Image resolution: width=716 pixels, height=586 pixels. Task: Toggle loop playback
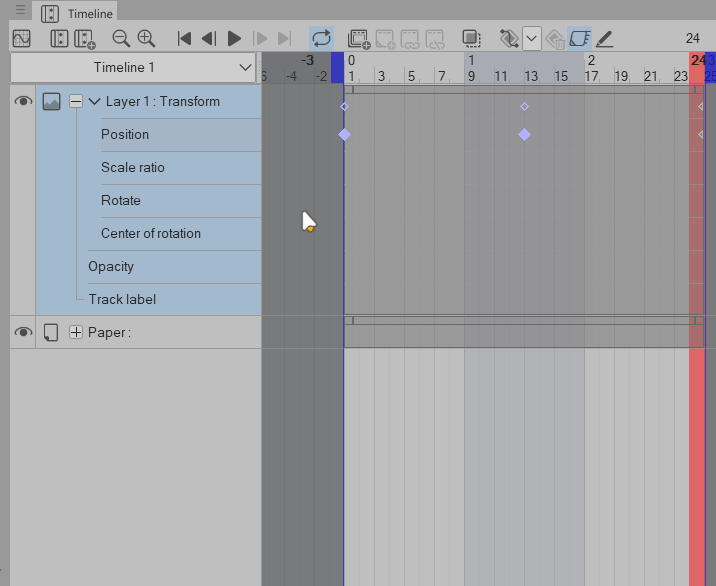(x=321, y=39)
